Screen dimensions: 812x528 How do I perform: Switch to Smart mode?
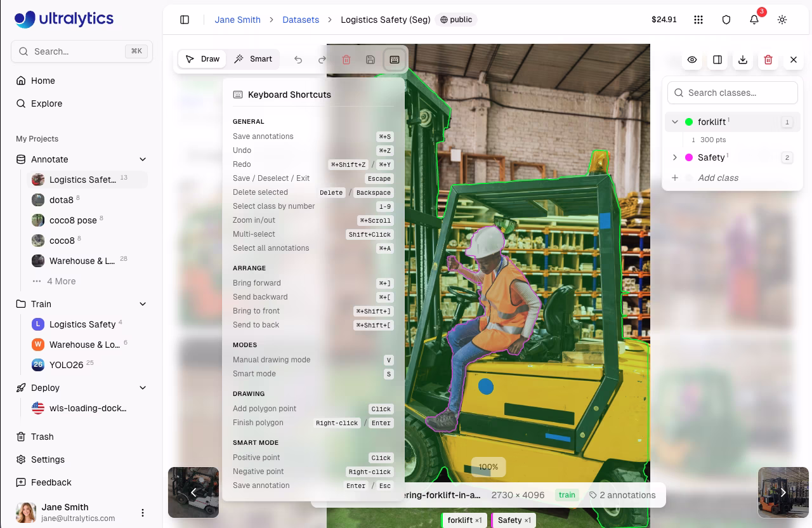tap(253, 59)
